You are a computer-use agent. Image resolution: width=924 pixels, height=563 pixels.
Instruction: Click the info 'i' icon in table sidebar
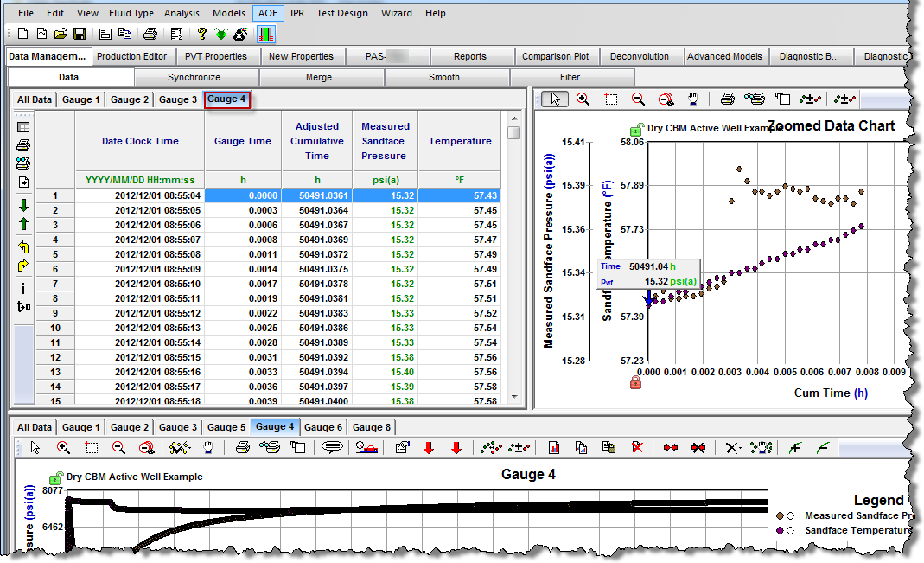click(x=23, y=288)
